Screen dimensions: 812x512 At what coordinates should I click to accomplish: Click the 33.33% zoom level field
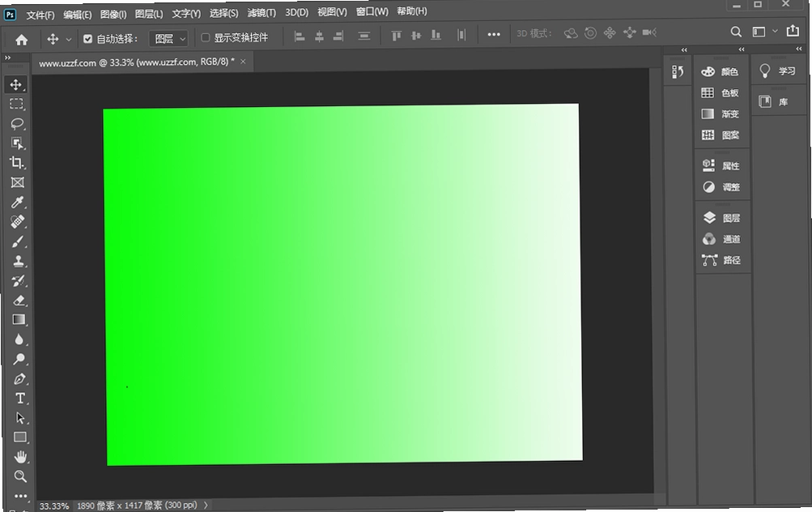[54, 506]
